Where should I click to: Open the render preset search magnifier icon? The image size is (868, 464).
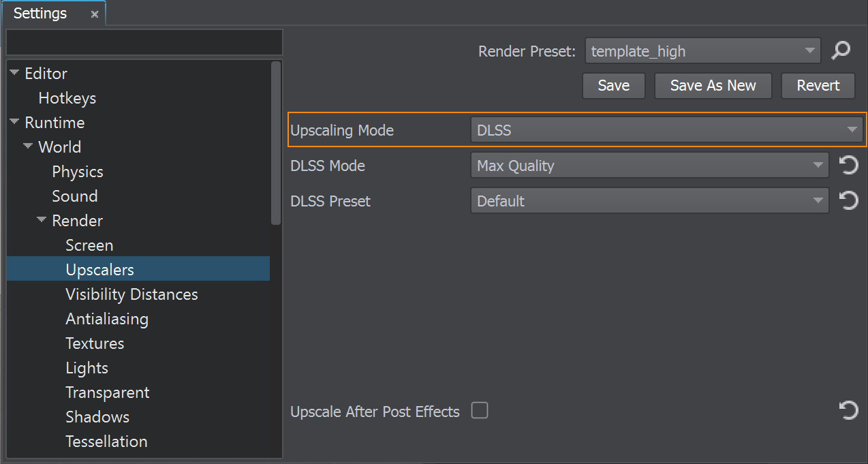coord(841,50)
